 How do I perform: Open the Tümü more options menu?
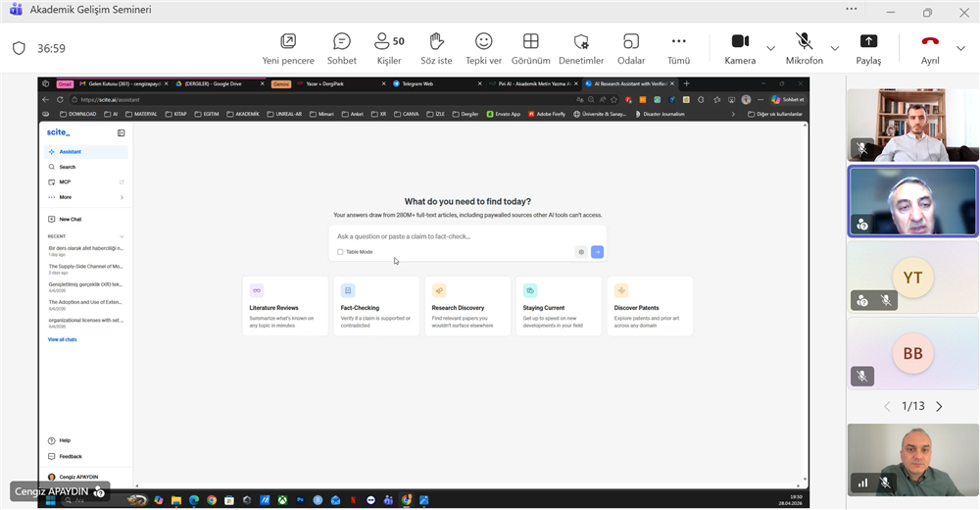pos(678,47)
